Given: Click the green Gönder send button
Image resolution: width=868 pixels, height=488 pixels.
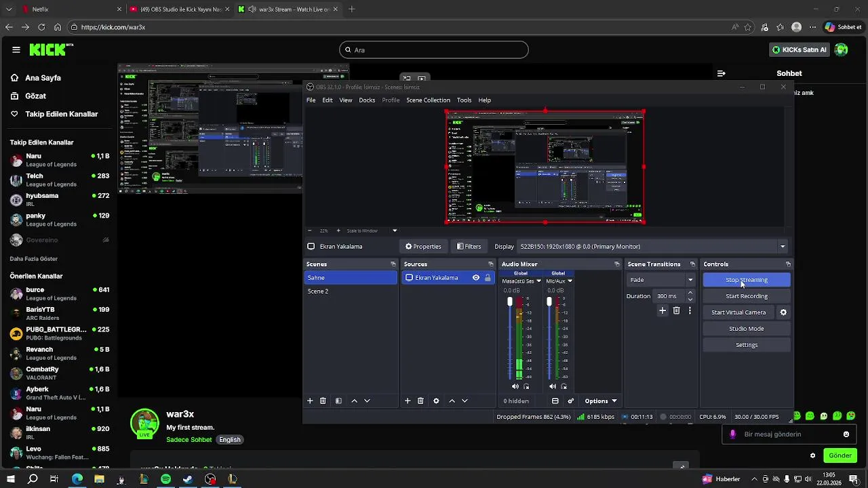Looking at the screenshot, I should [840, 455].
